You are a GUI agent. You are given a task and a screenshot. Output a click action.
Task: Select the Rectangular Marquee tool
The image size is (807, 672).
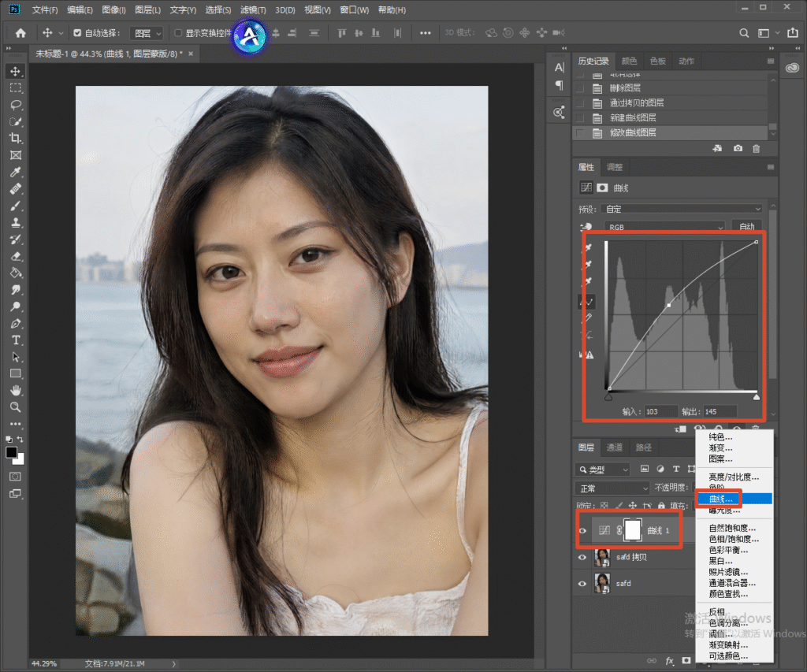click(x=16, y=88)
